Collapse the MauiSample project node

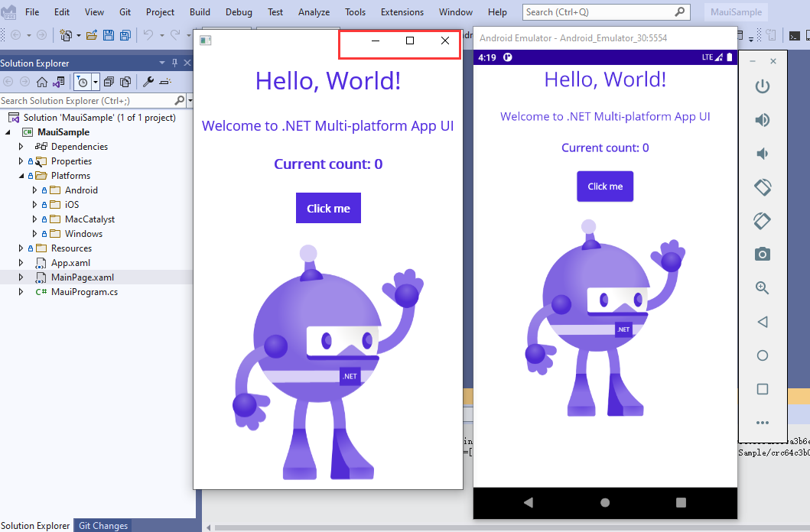coord(8,132)
